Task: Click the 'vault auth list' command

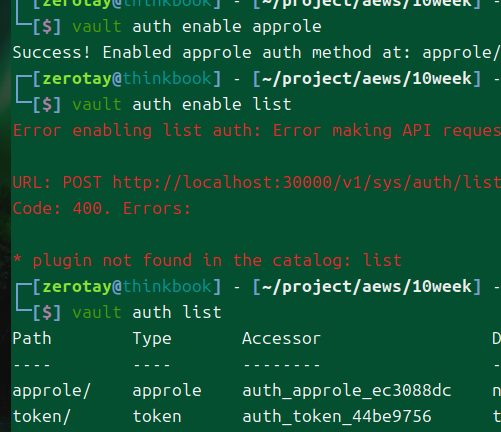Action: tap(147, 312)
